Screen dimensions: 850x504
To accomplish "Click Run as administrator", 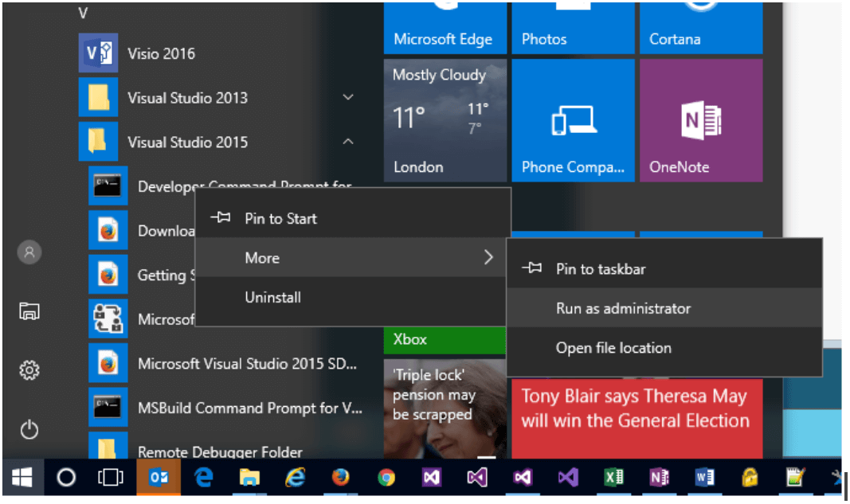I will pos(623,308).
